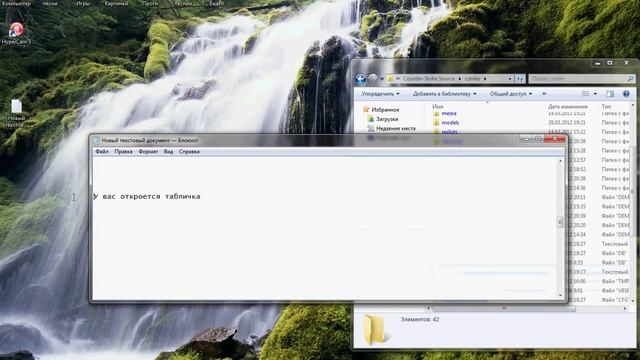Viewport: 640px width, 360px height.
Task: Sort by the Тип column header
Action: pyautogui.click(x=606, y=107)
